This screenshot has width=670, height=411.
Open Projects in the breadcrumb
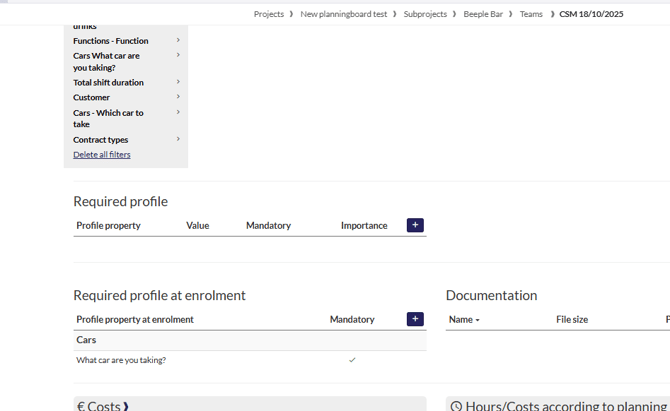[x=268, y=14]
